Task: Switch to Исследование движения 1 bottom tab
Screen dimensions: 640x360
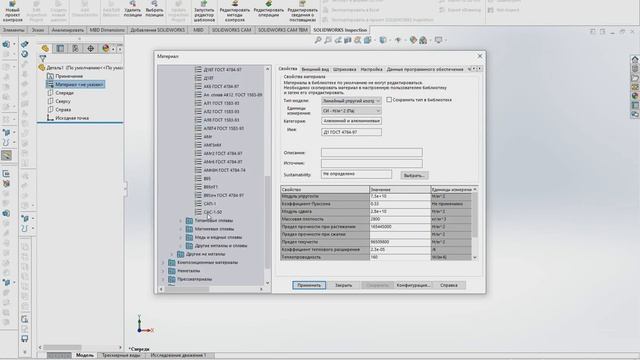Action: (x=178, y=356)
